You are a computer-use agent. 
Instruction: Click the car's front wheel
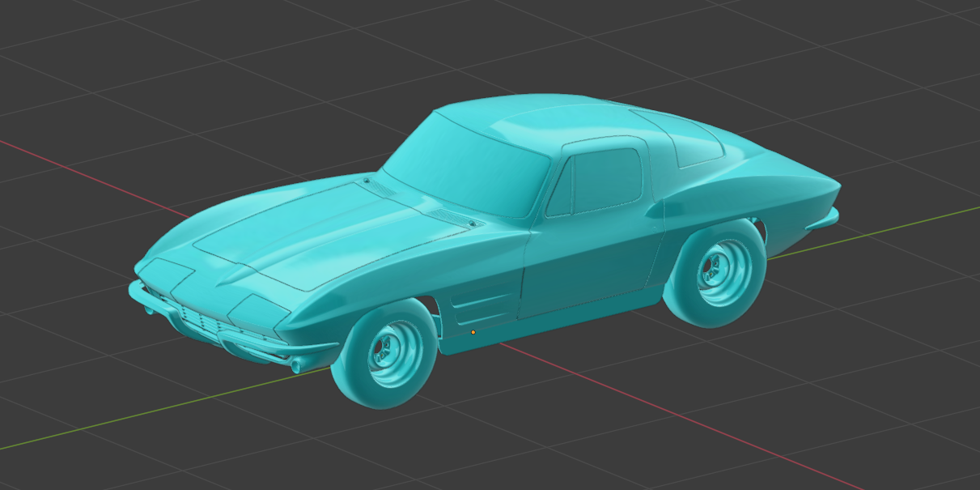(385, 352)
